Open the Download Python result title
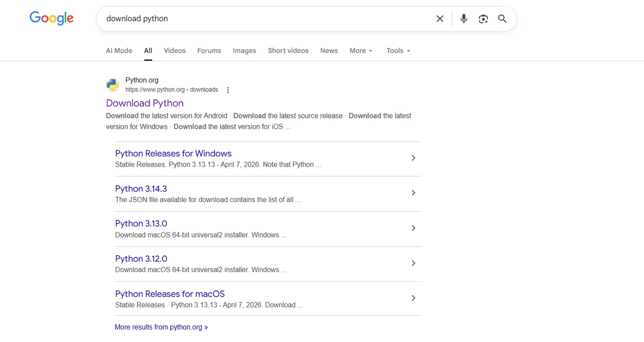 coord(145,103)
